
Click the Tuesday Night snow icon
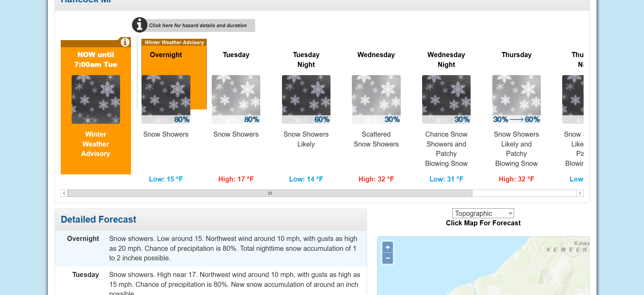tap(306, 99)
